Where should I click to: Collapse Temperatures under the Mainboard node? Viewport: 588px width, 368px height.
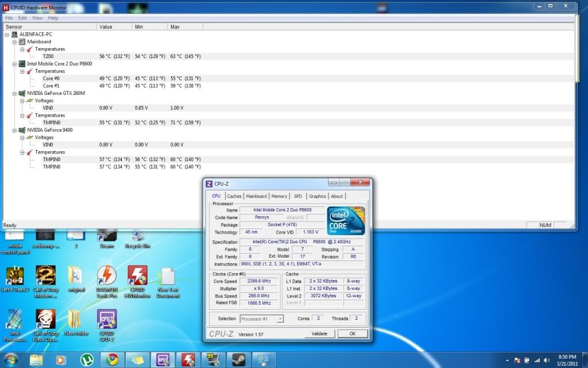click(x=22, y=49)
